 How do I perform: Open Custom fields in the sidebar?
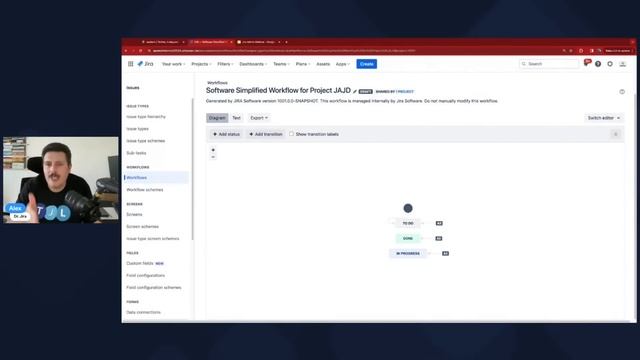pos(140,263)
